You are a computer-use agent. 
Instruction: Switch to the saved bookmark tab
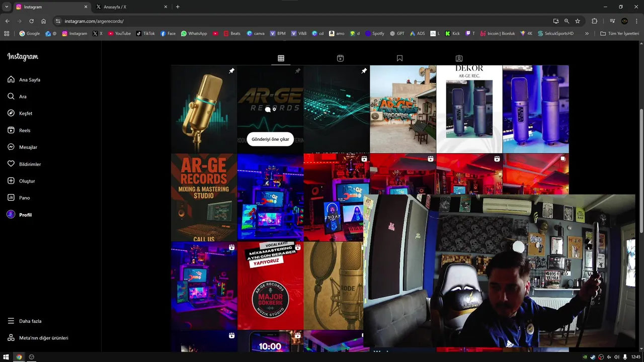click(399, 58)
